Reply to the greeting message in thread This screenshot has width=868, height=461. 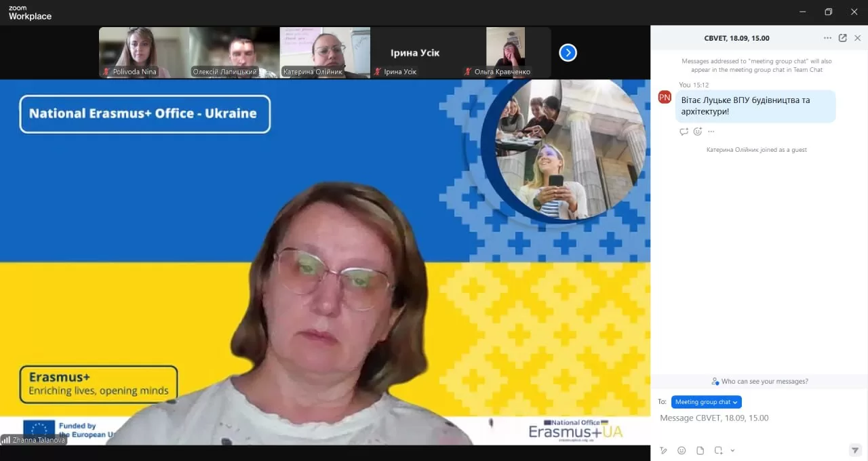[684, 132]
